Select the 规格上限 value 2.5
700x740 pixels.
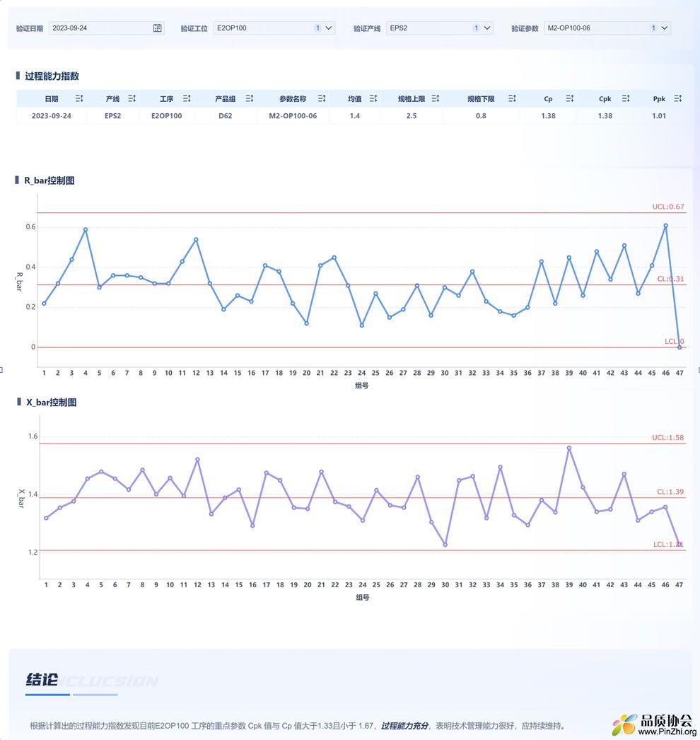coord(412,115)
